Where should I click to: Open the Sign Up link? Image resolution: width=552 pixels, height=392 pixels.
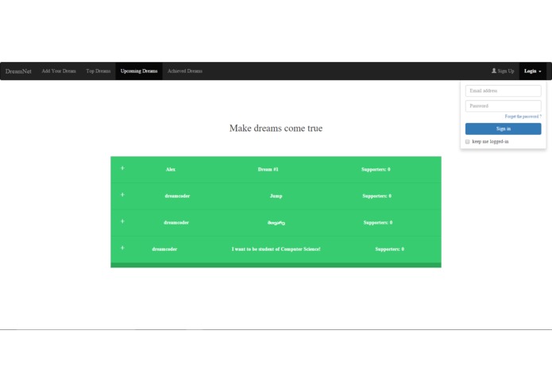click(x=503, y=71)
